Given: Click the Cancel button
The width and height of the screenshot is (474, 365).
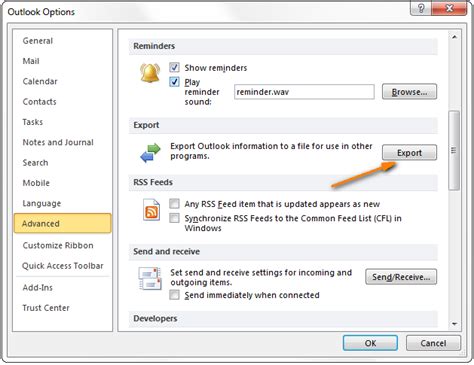Looking at the screenshot, I should (x=433, y=343).
